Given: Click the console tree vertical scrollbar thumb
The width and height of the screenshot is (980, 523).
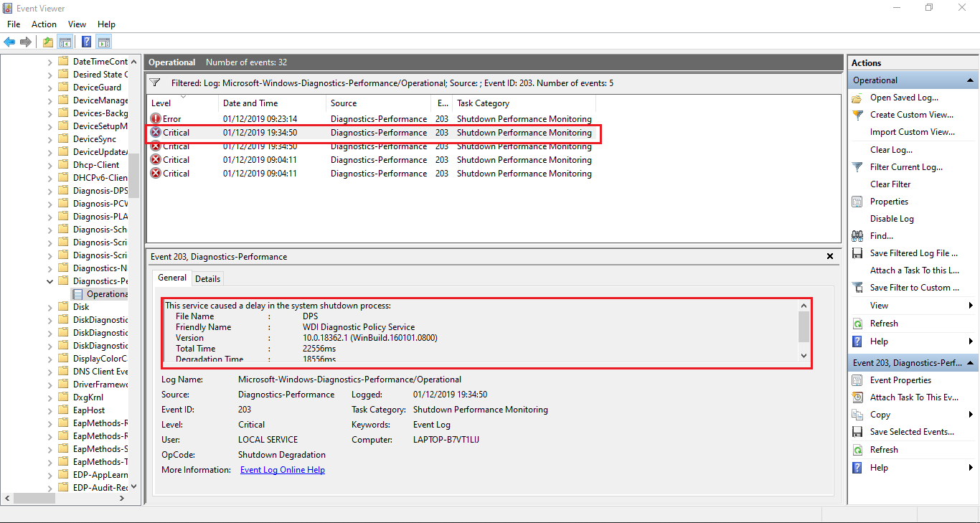Looking at the screenshot, I should coord(134,175).
